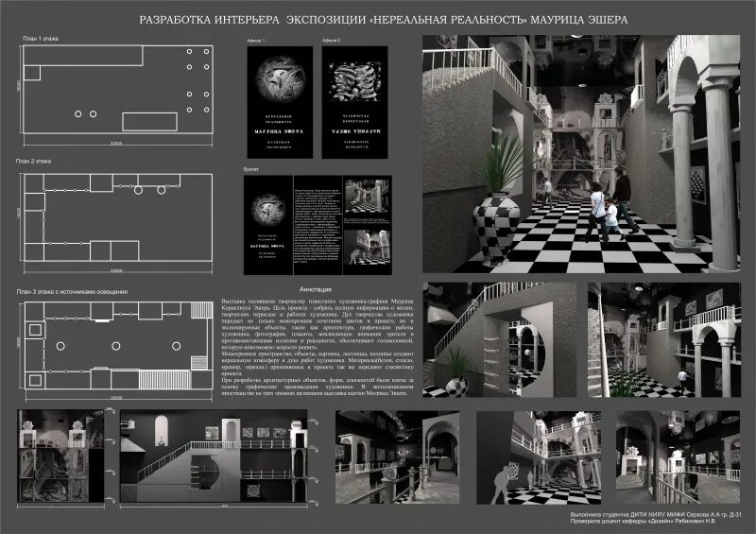Image resolution: width=756 pixels, height=534 pixels.
Task: Click the "Буклет" caption
Action: pos(250,170)
